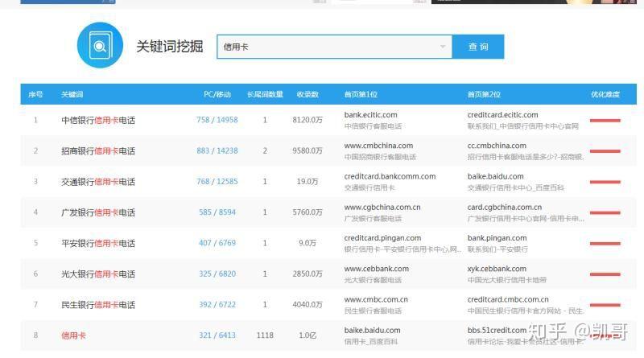The height and width of the screenshot is (358, 644).
Task: Sort by the PC/移动 column header
Action: pyautogui.click(x=217, y=94)
